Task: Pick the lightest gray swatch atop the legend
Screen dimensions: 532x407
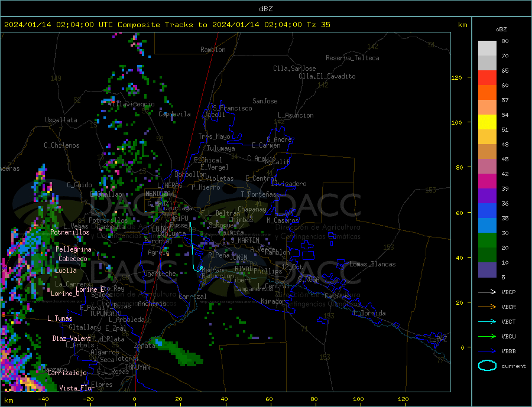Action: (x=487, y=48)
